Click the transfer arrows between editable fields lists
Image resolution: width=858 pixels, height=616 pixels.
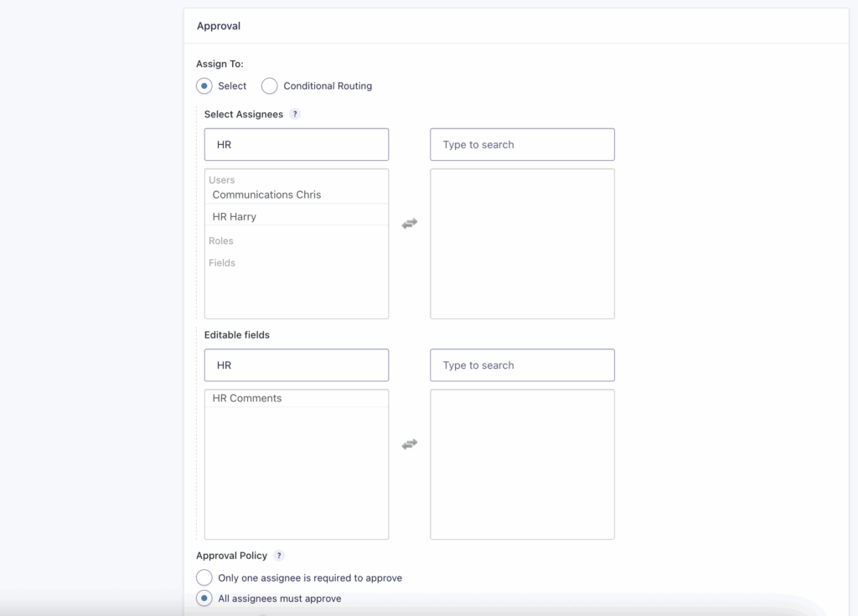409,443
